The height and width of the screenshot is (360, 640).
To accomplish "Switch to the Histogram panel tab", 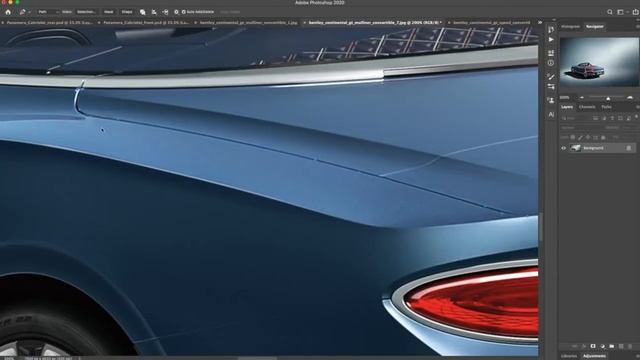I will (x=570, y=27).
